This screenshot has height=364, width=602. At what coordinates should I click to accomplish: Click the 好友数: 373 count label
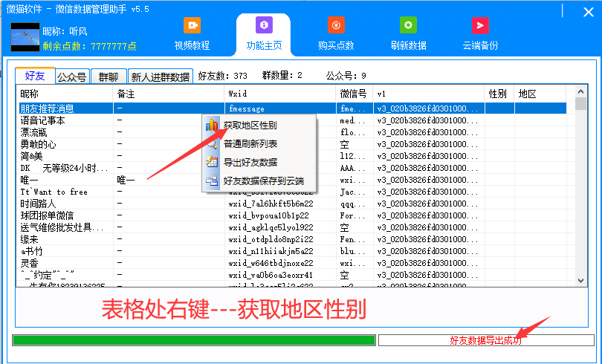pos(223,76)
